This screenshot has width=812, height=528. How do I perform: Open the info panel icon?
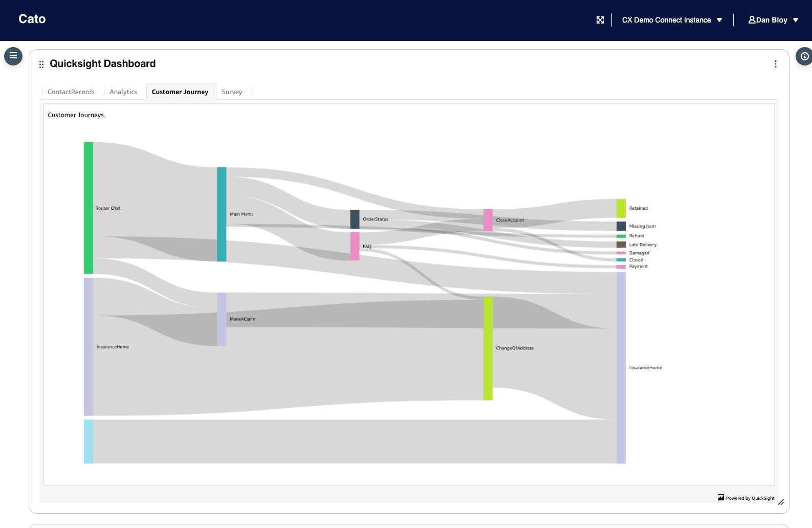[x=804, y=56]
